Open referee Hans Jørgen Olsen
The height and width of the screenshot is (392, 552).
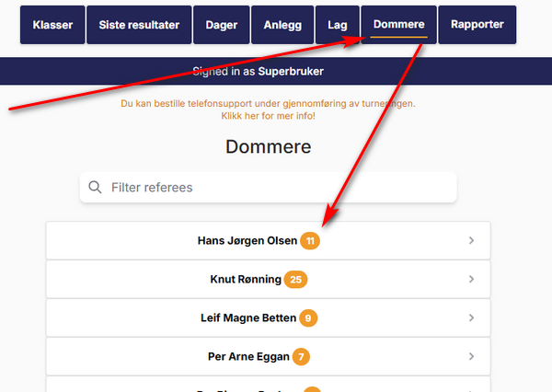[269, 240]
